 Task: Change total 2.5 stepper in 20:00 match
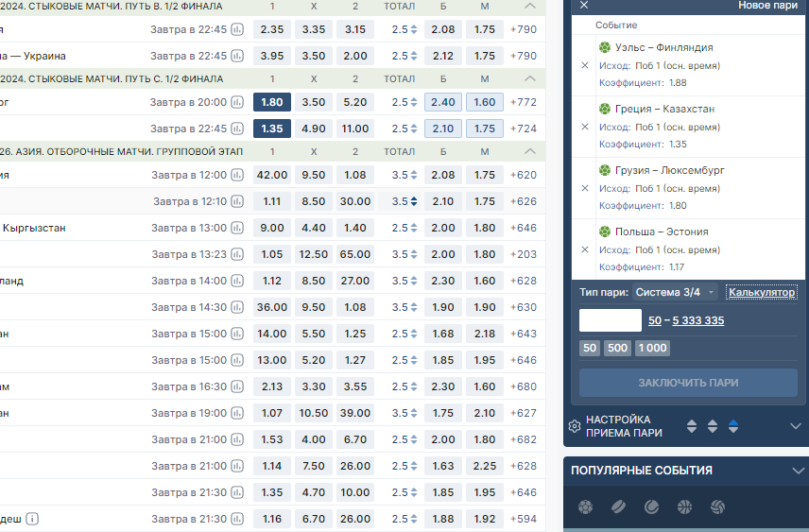(x=414, y=102)
